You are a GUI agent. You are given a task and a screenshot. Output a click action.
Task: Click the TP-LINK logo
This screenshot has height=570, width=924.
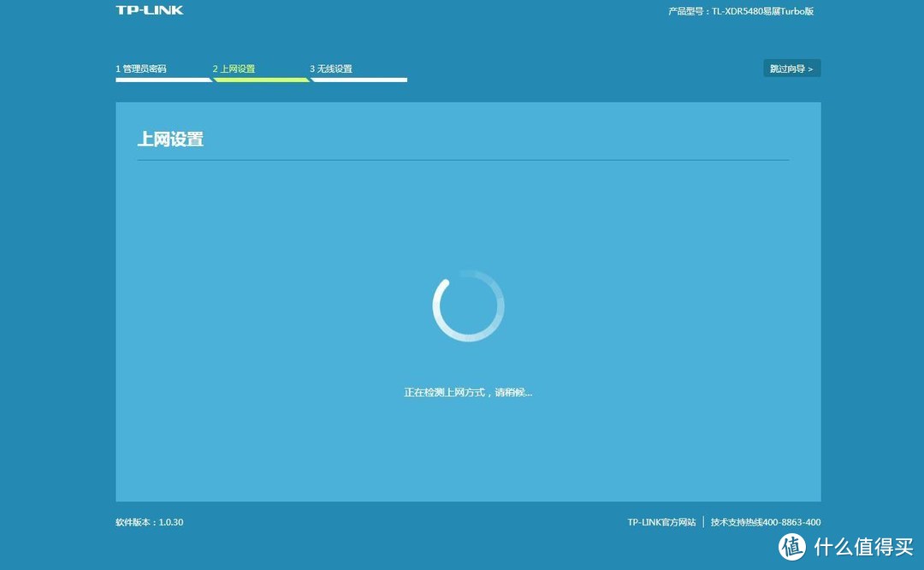point(149,9)
